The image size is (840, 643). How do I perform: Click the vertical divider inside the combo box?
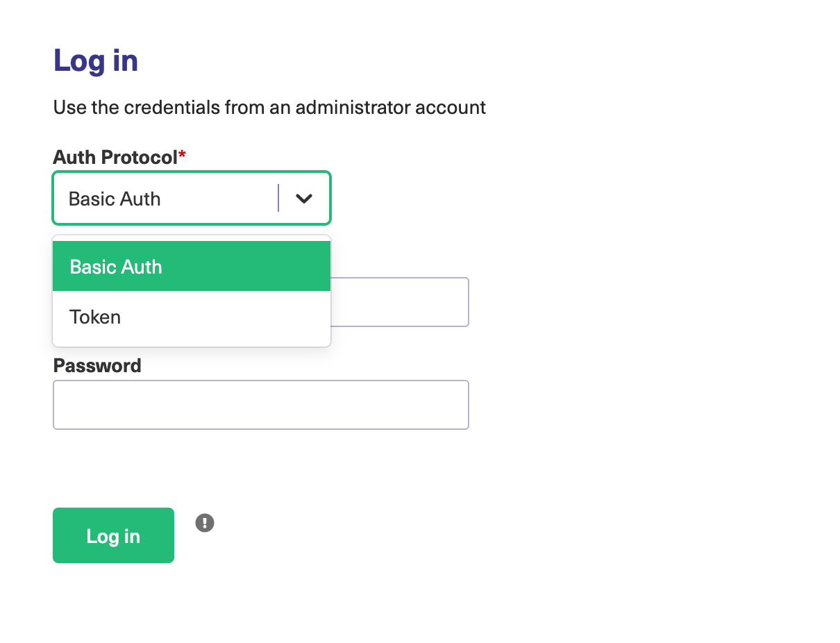pos(278,199)
